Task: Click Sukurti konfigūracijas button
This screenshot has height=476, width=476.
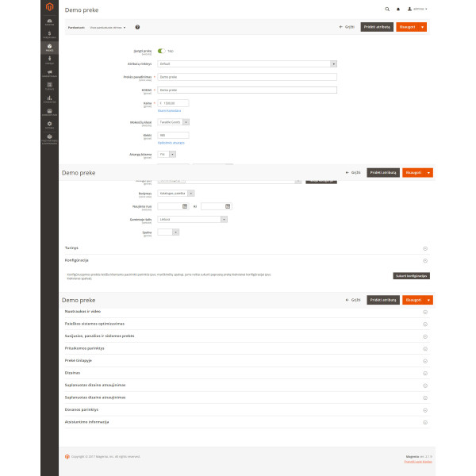Action: point(411,276)
